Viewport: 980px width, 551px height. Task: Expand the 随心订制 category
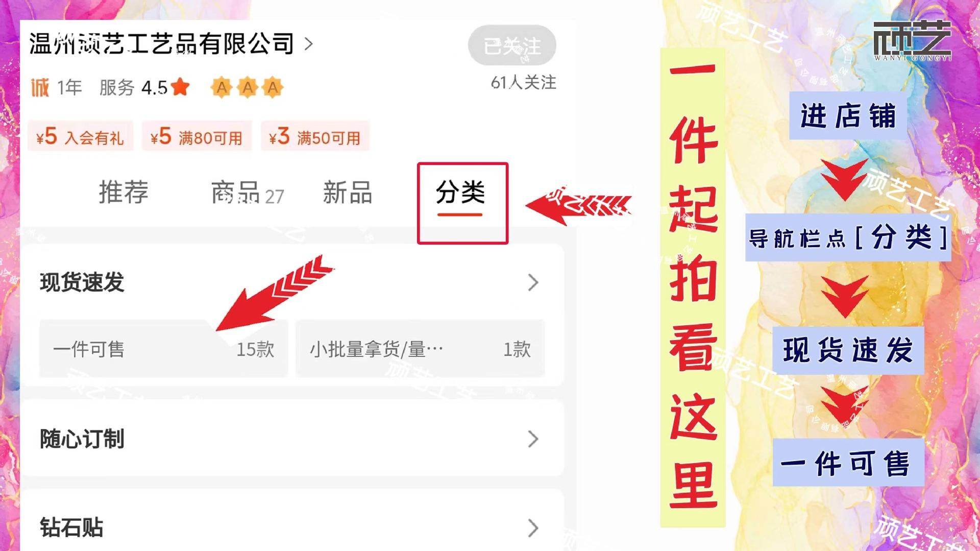pyautogui.click(x=291, y=439)
